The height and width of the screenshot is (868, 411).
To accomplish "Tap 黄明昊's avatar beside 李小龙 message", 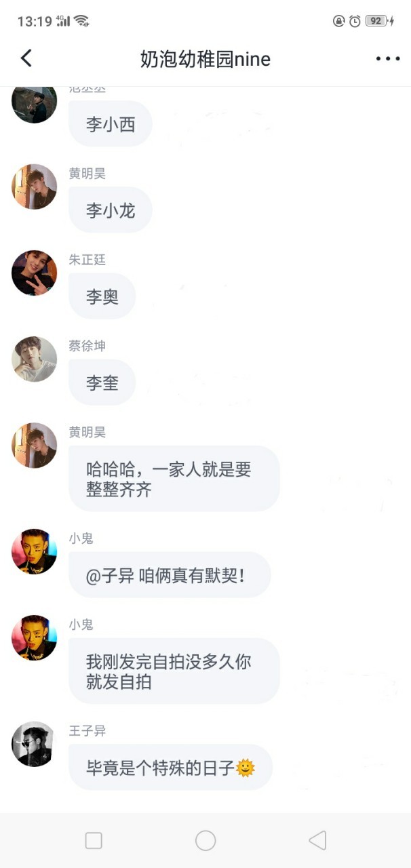I will (x=34, y=186).
